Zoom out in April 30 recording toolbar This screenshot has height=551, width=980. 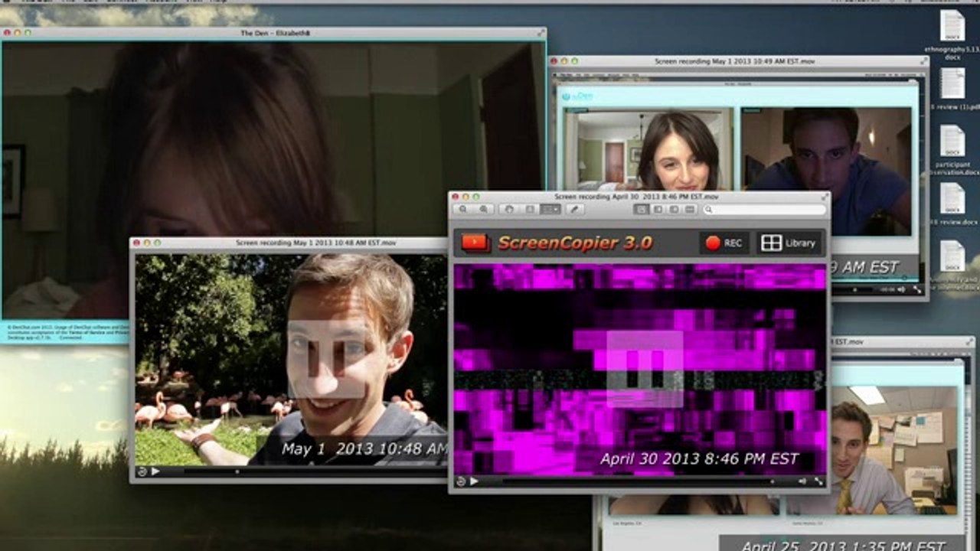coord(464,209)
